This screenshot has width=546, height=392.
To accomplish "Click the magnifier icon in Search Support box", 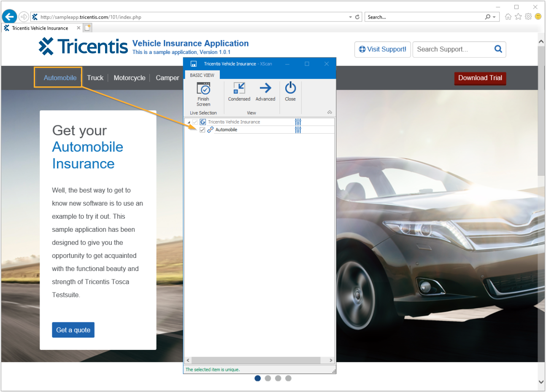I will coord(498,49).
